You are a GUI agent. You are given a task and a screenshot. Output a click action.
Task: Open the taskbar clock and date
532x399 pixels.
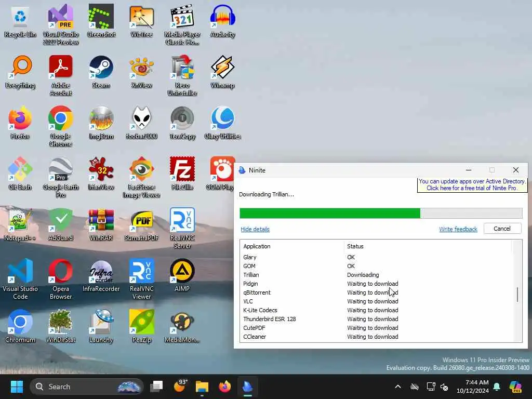click(473, 387)
